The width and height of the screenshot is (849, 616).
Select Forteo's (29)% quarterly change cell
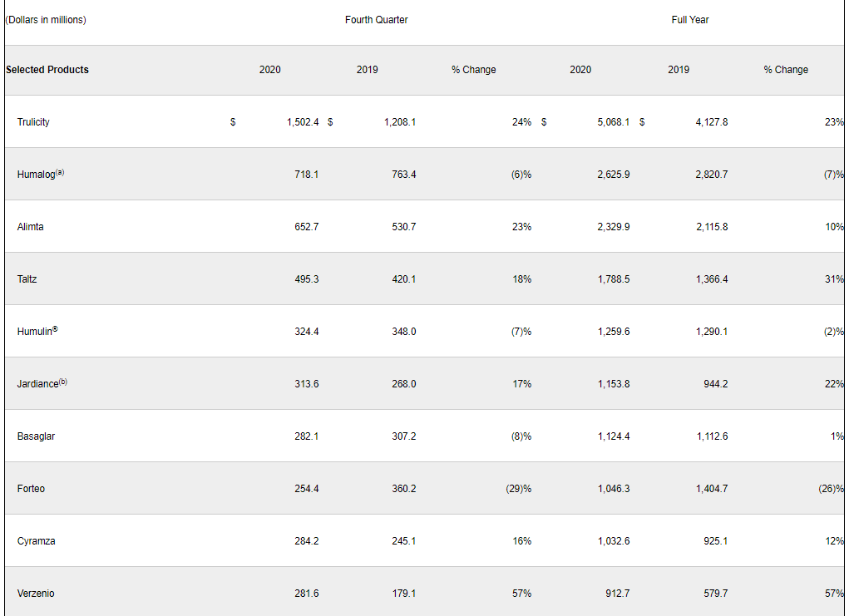[518, 489]
